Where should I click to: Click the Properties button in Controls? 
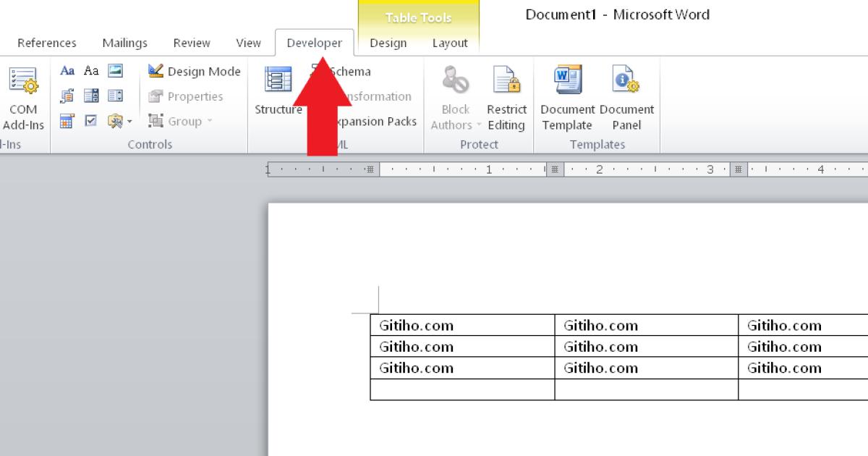coord(185,96)
